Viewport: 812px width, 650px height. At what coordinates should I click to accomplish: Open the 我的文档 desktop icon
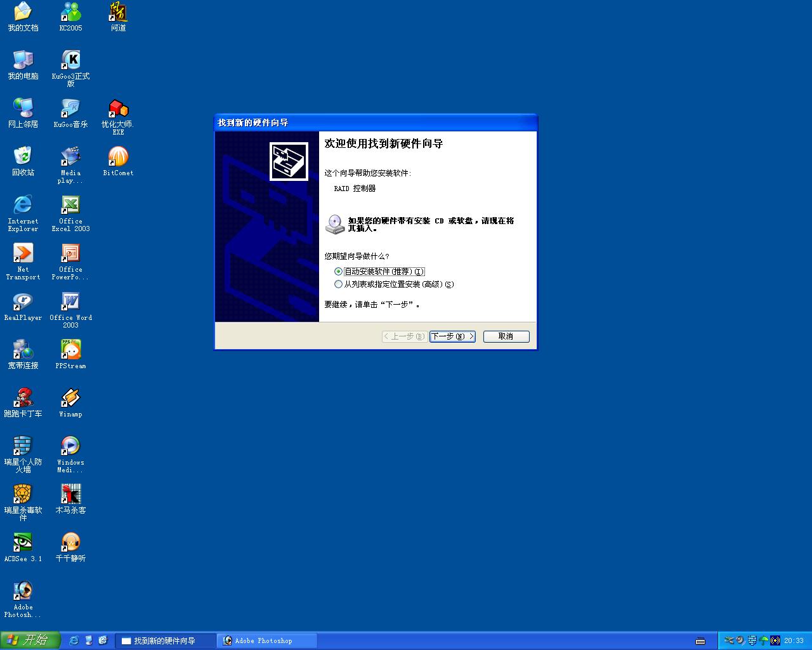click(x=23, y=17)
